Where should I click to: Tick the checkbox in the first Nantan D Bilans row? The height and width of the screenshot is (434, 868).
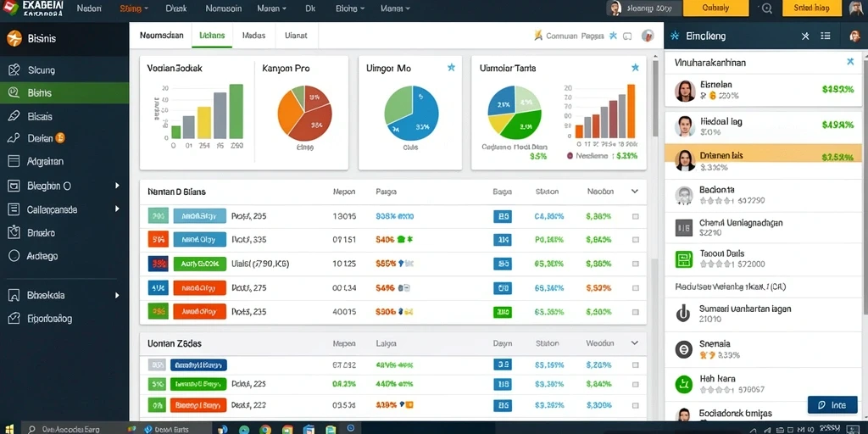click(x=636, y=217)
